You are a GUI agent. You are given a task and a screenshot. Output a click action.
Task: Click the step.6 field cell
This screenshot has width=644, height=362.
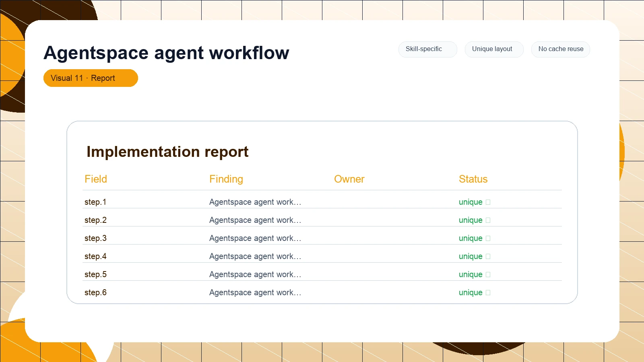point(95,292)
